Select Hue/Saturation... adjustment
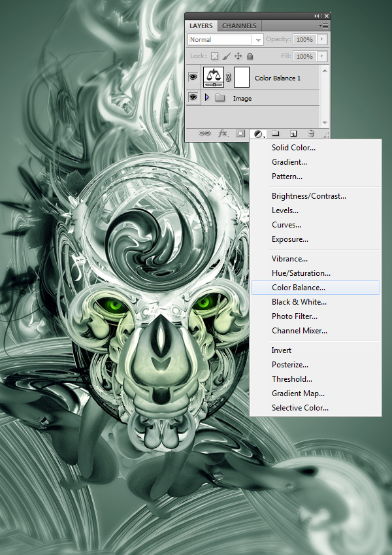This screenshot has height=555, width=392. (x=301, y=273)
